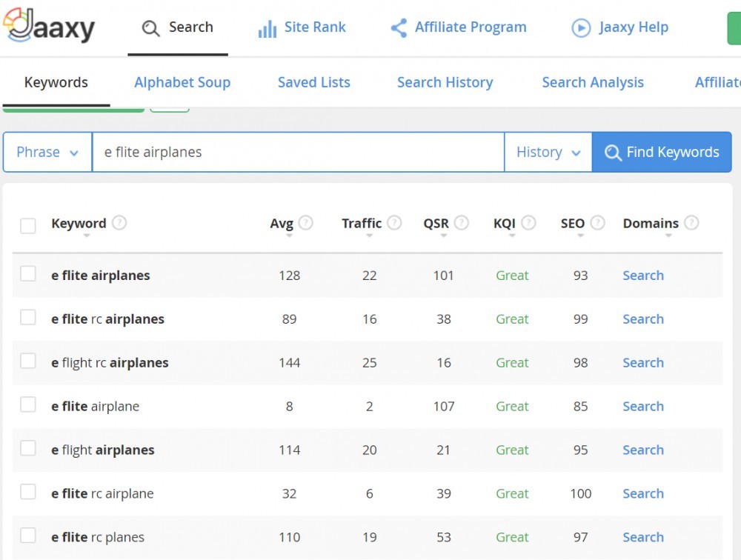Check the box for e flite airplane

click(x=28, y=404)
